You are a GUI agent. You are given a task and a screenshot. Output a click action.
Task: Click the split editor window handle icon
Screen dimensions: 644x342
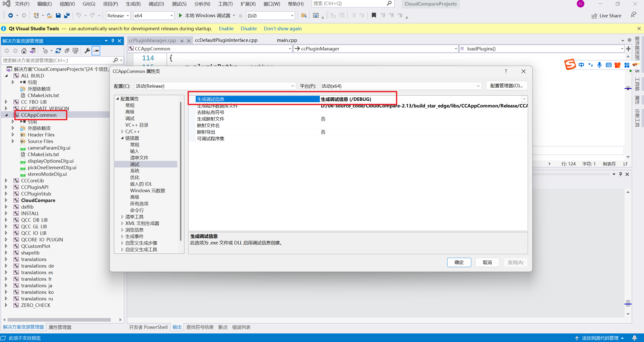pyautogui.click(x=628, y=49)
